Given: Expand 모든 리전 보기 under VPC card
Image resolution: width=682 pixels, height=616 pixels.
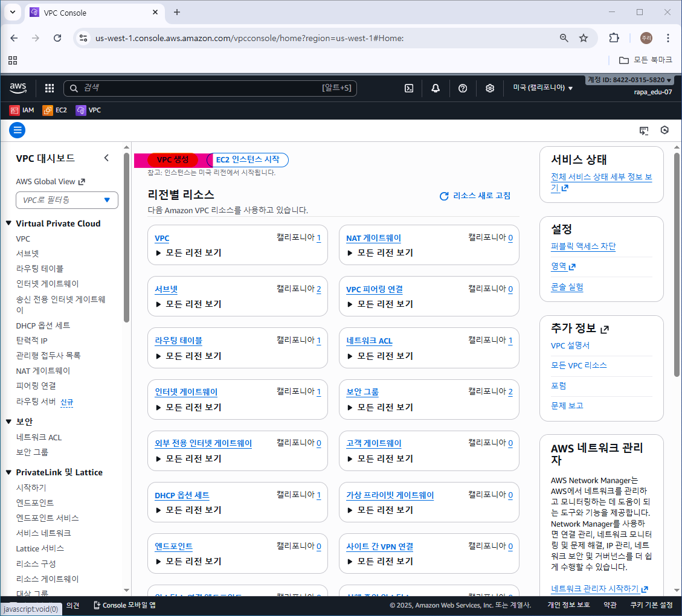Looking at the screenshot, I should [x=188, y=253].
